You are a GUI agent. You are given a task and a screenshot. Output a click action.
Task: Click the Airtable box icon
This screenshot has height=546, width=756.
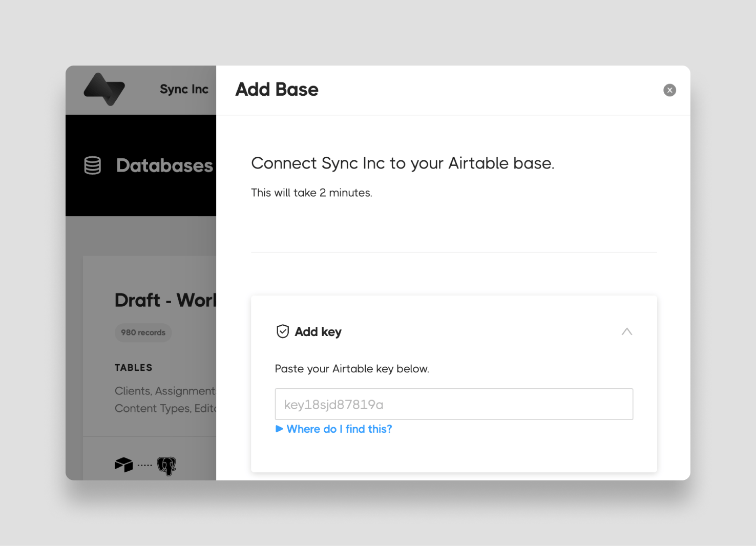(x=123, y=465)
